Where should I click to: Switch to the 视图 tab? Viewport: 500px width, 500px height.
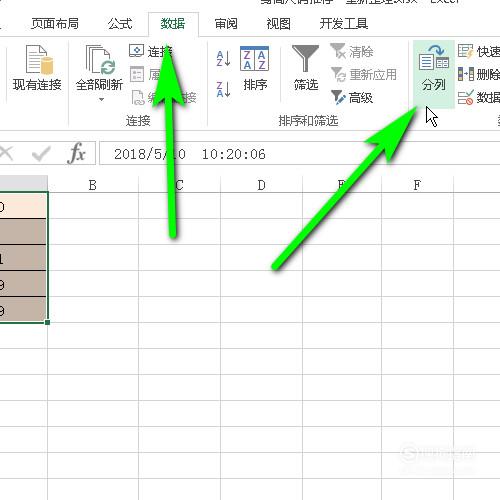(278, 24)
